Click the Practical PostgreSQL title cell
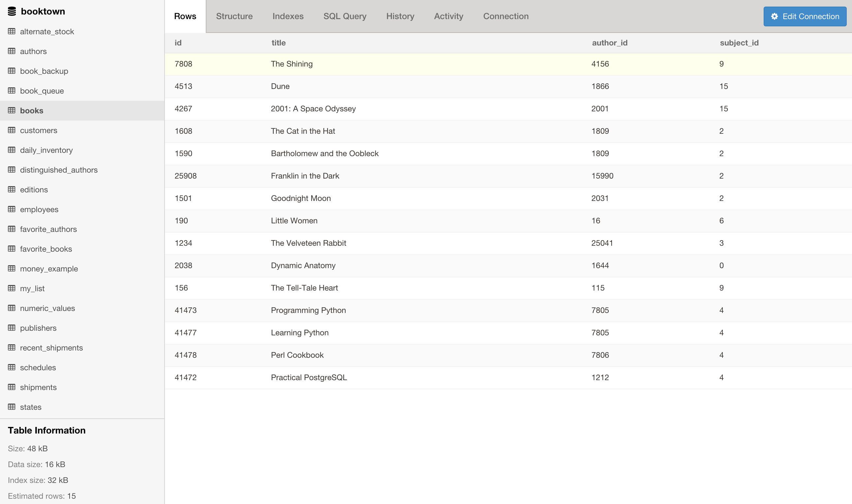 click(309, 377)
